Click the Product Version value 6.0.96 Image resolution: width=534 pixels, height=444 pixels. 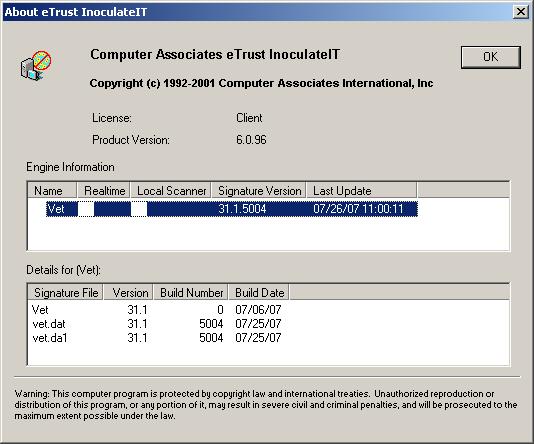[x=251, y=140]
